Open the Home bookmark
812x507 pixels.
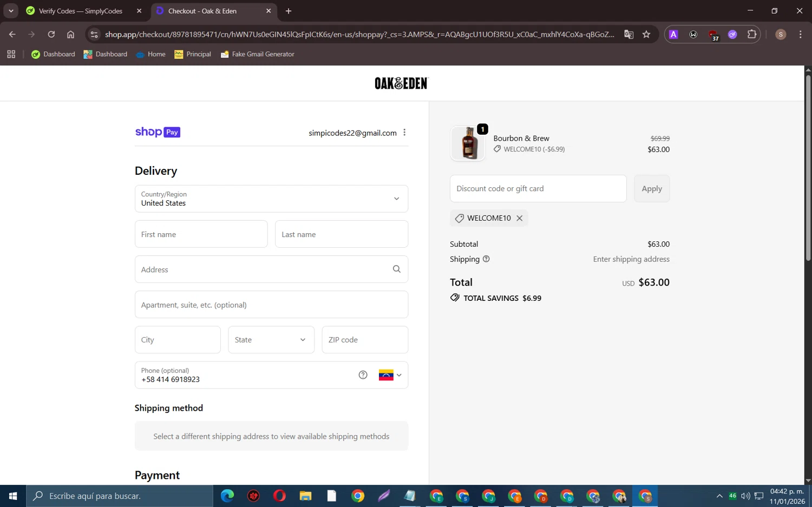pos(151,54)
